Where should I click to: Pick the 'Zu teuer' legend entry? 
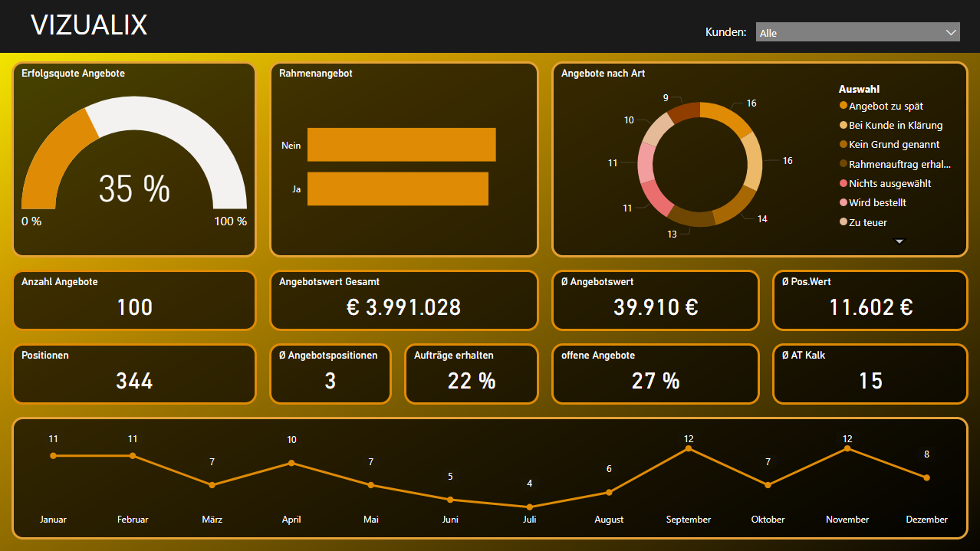click(867, 223)
